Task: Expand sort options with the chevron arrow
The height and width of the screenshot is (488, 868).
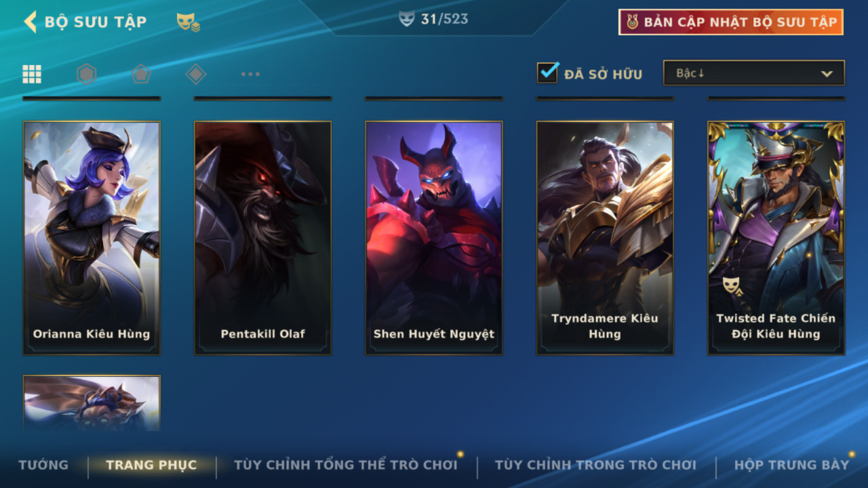Action: [x=827, y=74]
